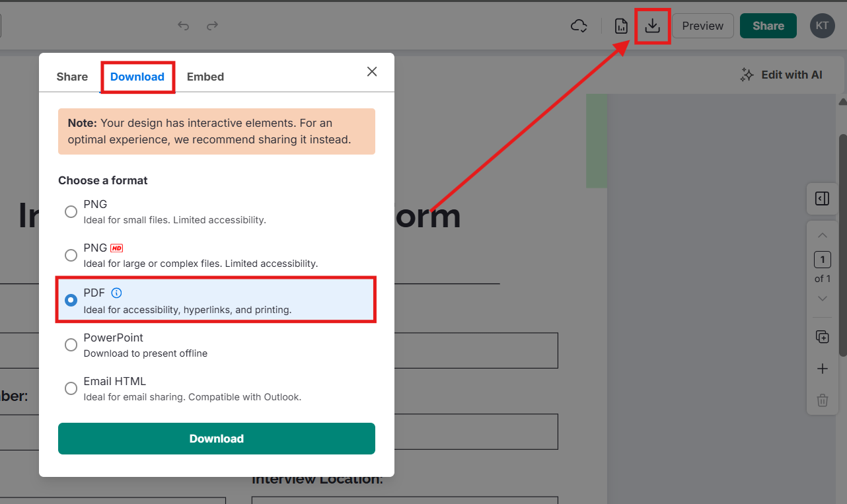Switch to the Embed tab
The image size is (847, 504).
point(205,77)
